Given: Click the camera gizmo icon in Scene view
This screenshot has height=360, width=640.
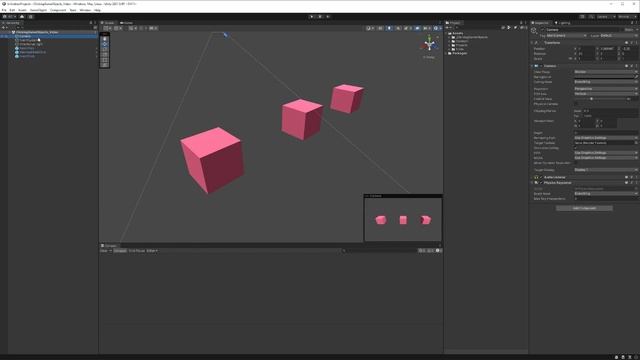Looking at the screenshot, I should (x=225, y=35).
